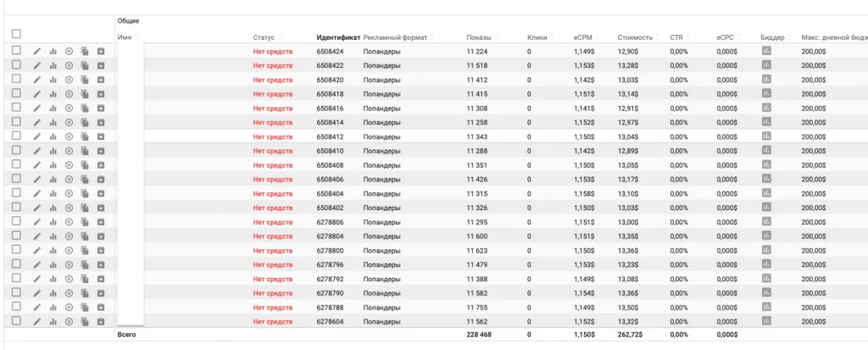Viewport: 868px width, 350px height.
Task: Select the impressions value 11 600
Action: pos(478,236)
